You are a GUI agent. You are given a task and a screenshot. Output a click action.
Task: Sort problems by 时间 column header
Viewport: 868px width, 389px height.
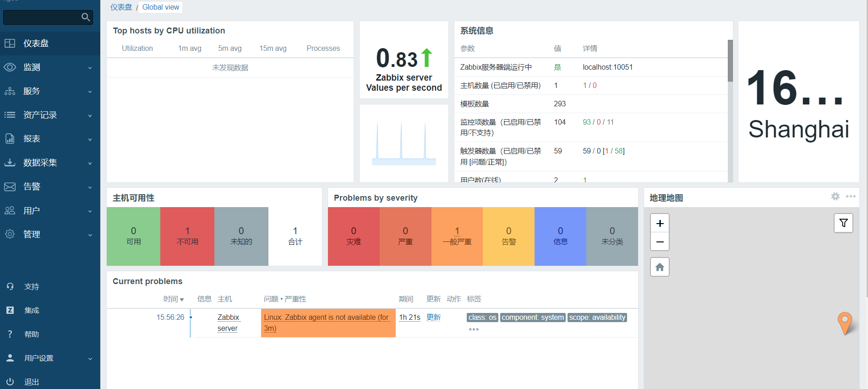pyautogui.click(x=173, y=299)
